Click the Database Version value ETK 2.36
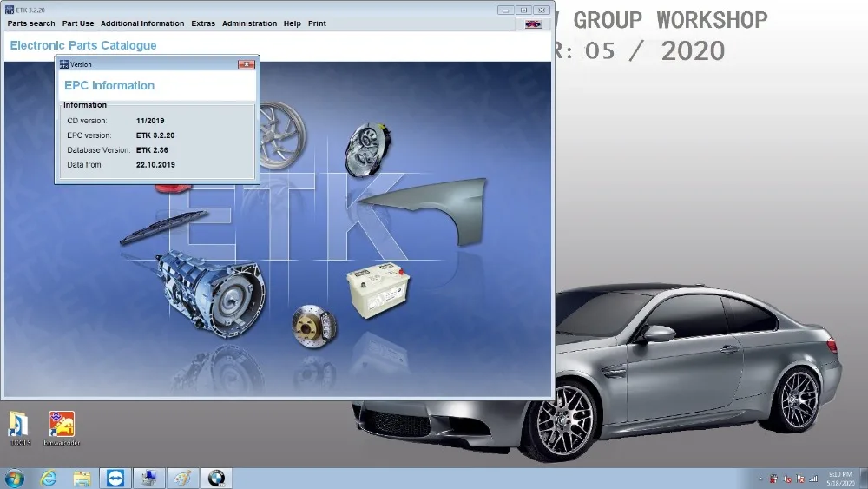The image size is (868, 489). point(152,150)
